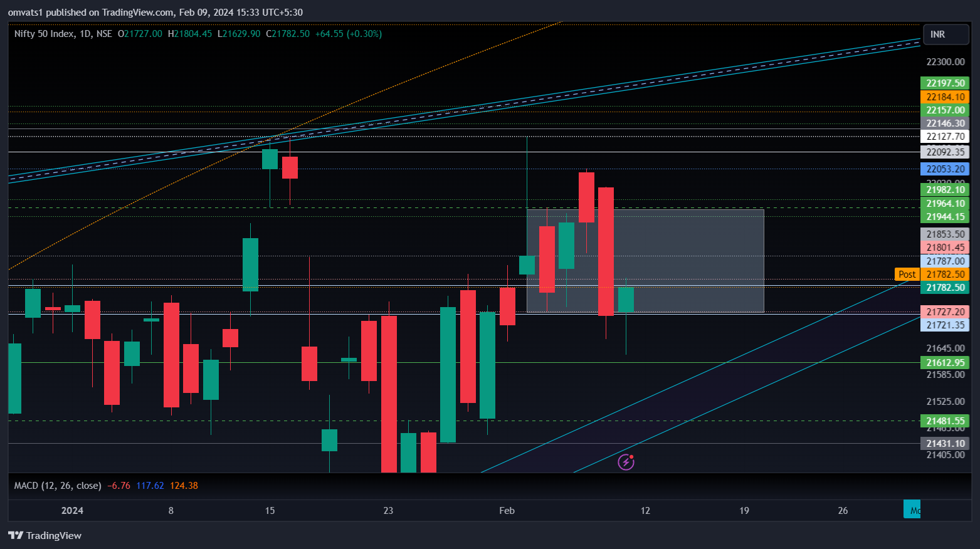Click the 22157.00 price label
980x549 pixels.
[946, 110]
